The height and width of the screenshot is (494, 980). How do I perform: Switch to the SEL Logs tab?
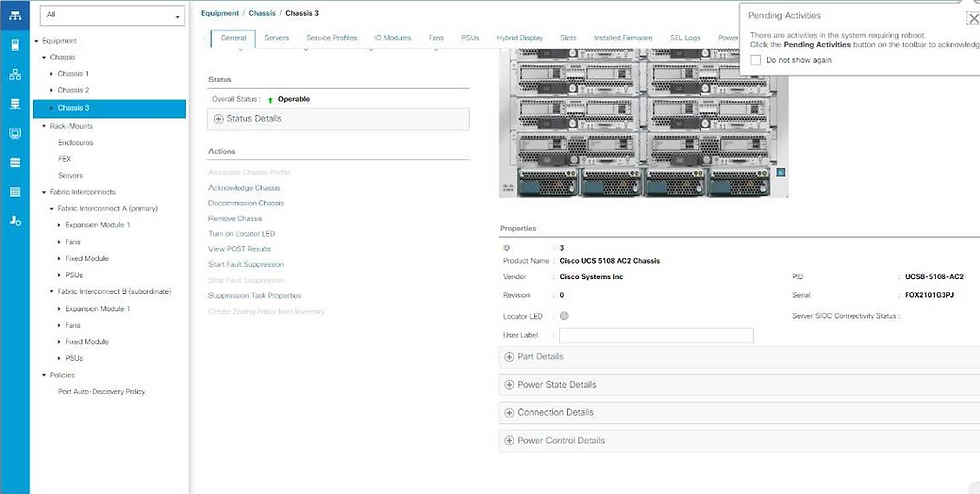coord(685,38)
